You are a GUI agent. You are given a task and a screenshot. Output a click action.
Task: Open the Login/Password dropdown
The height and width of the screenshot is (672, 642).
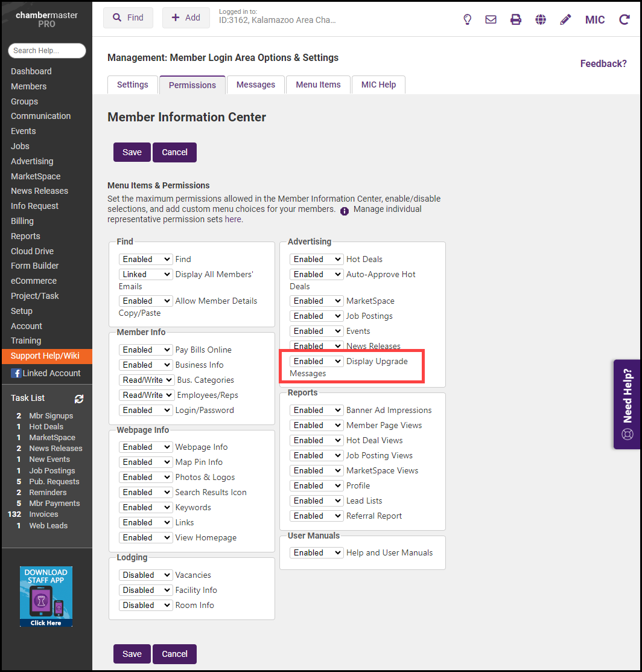pyautogui.click(x=145, y=410)
